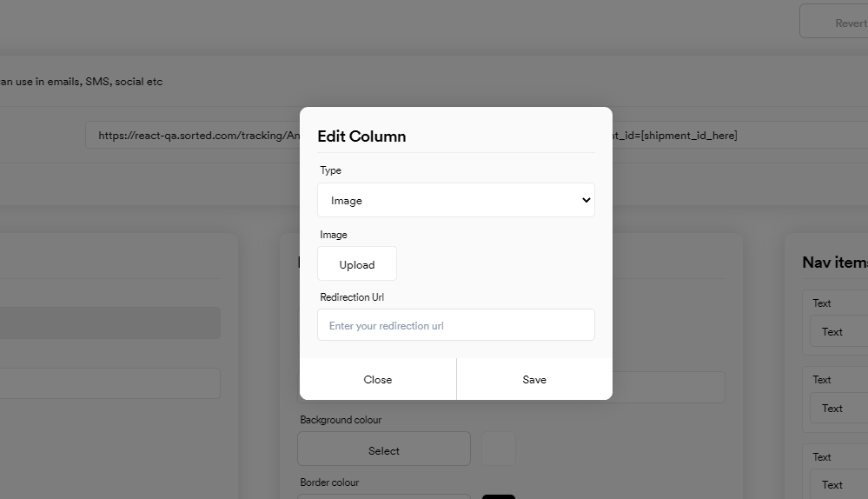Screen dimensions: 868x499
Task: Click the black Border colour swatch
Action: click(499, 496)
